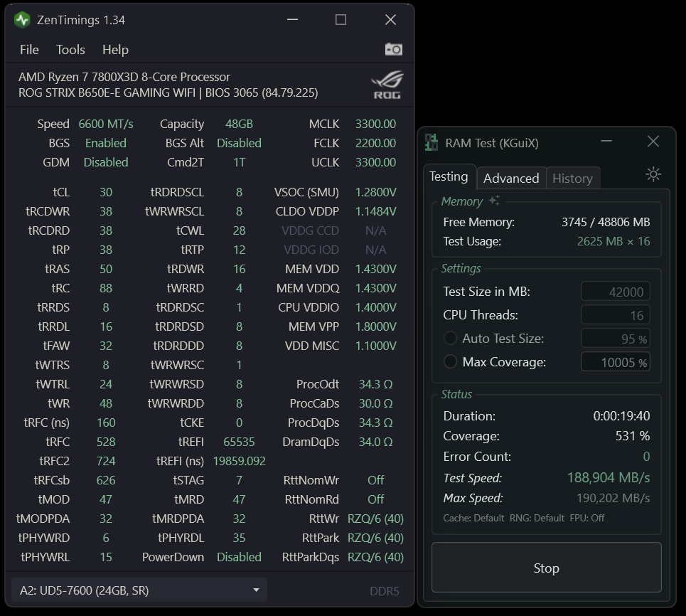
Task: Click the sparkle icon beside Memory heading
Action: [x=494, y=201]
